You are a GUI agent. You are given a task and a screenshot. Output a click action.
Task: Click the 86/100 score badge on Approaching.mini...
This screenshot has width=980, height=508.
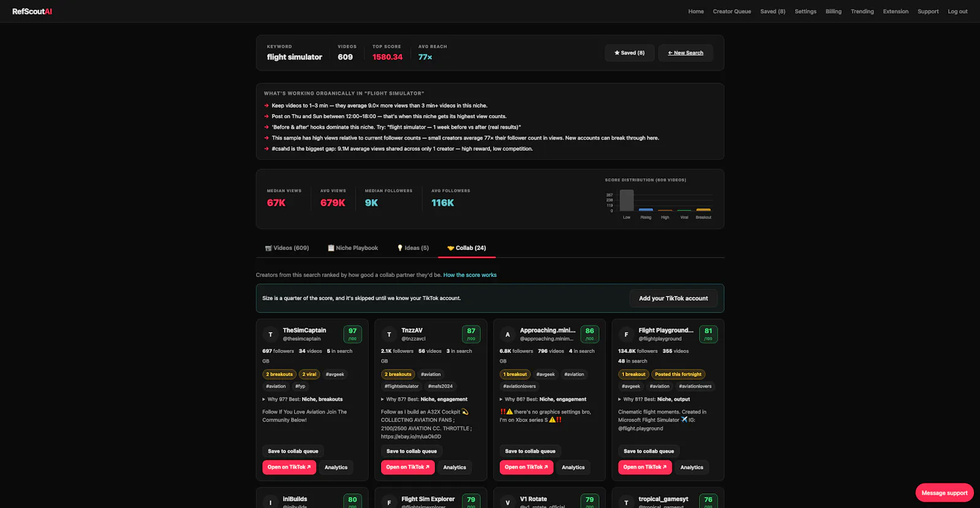[x=590, y=334]
